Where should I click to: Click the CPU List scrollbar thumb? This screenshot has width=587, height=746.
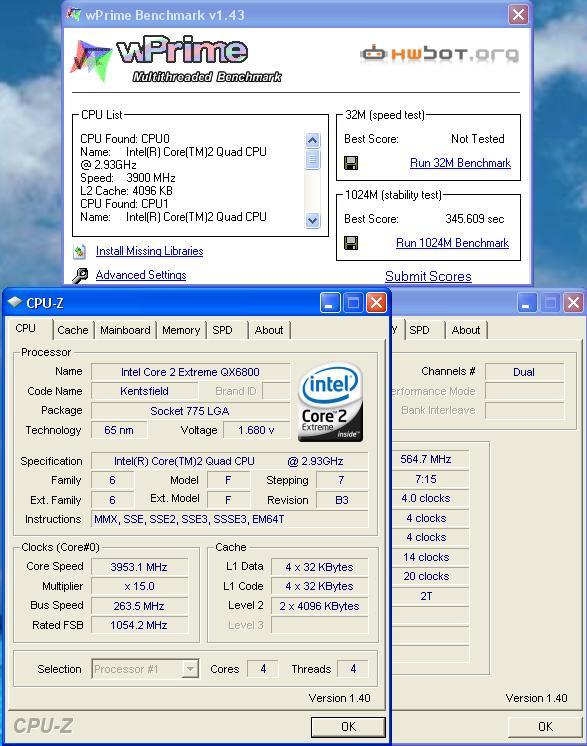click(312, 159)
